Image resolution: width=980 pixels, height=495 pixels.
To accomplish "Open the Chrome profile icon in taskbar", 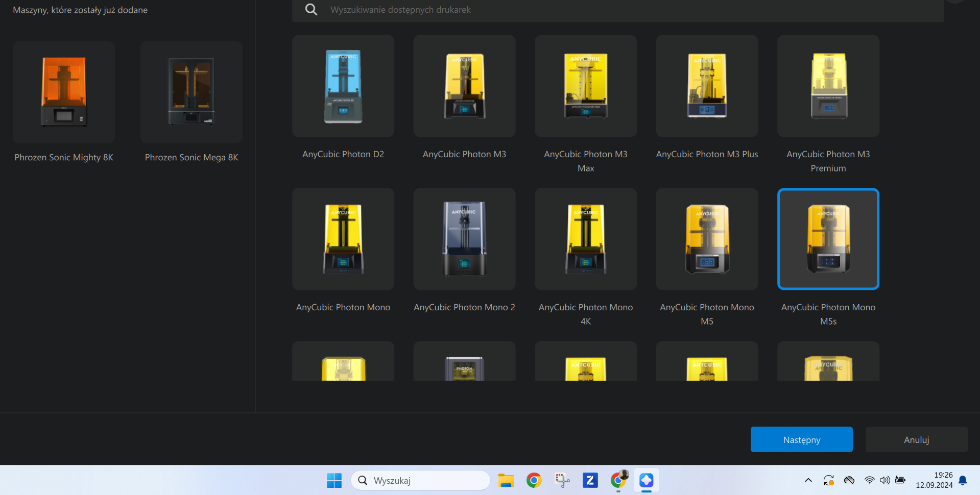I will pyautogui.click(x=618, y=480).
